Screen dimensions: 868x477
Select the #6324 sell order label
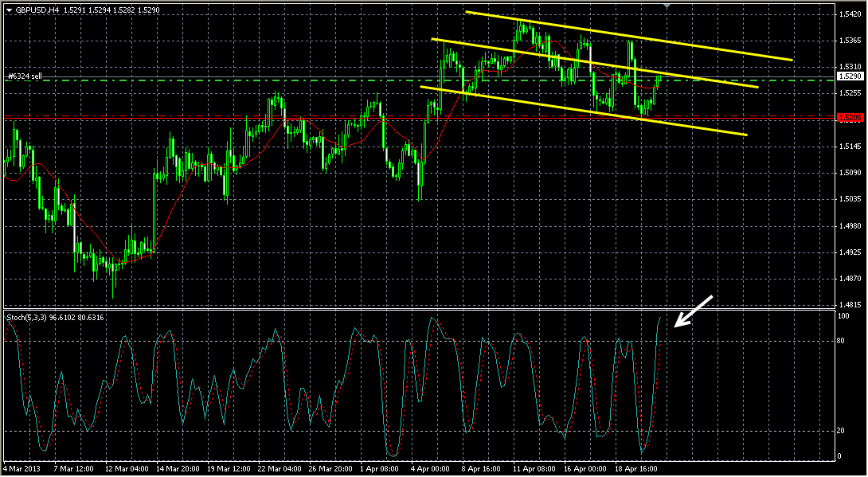25,76
